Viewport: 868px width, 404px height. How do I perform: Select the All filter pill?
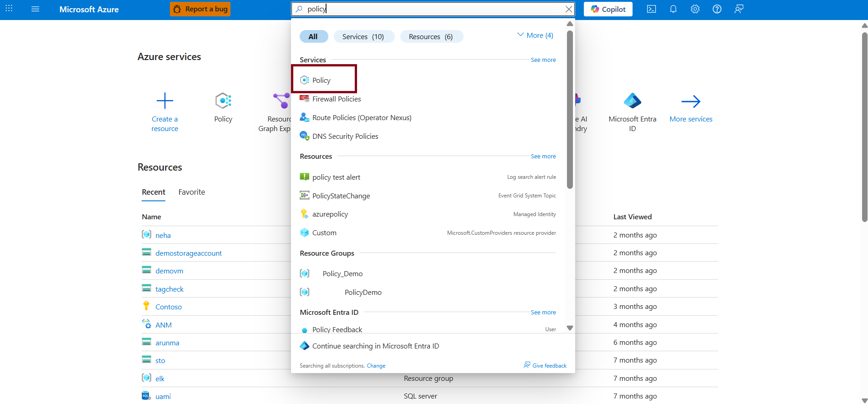pos(313,36)
